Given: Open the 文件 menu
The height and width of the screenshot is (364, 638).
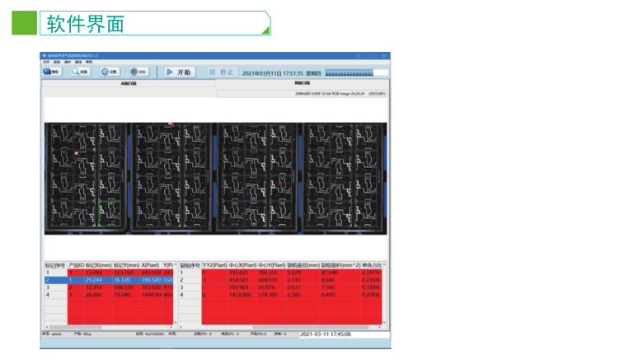Looking at the screenshot, I should pyautogui.click(x=46, y=62).
